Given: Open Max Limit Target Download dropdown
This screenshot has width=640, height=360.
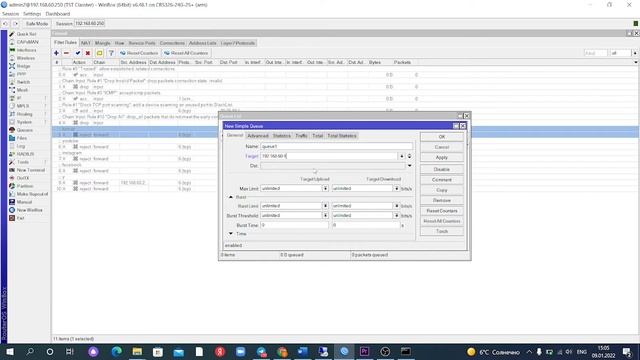Looking at the screenshot, I should (396, 189).
